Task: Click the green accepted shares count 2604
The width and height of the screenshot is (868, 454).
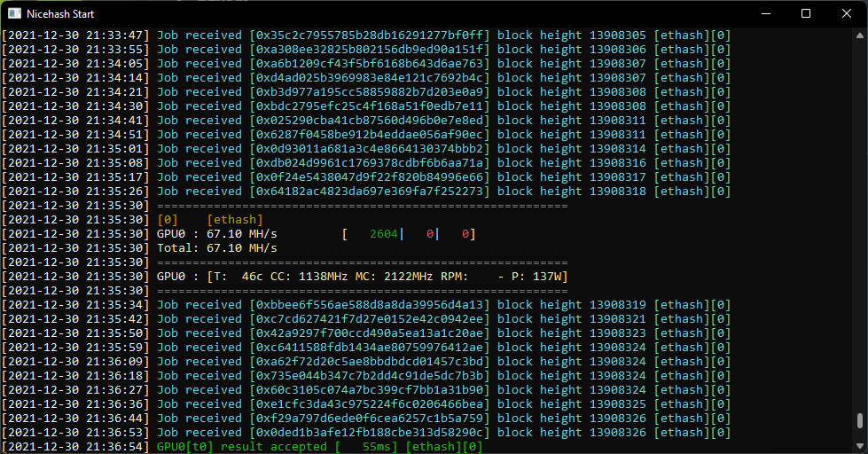Action: click(384, 234)
